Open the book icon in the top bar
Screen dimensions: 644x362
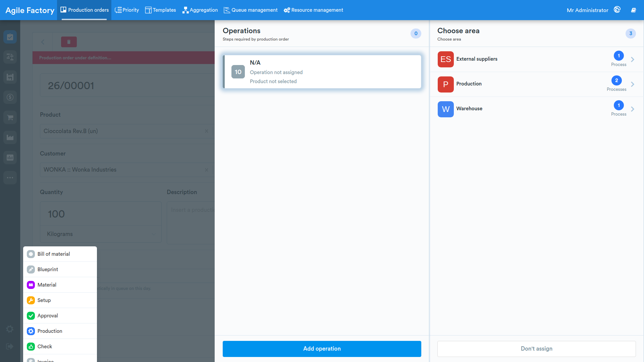click(634, 10)
